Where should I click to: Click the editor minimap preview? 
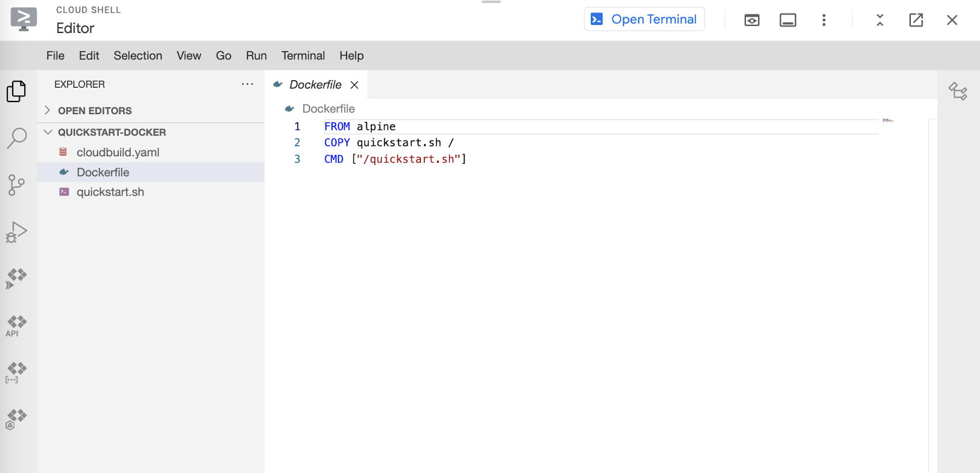(888, 120)
